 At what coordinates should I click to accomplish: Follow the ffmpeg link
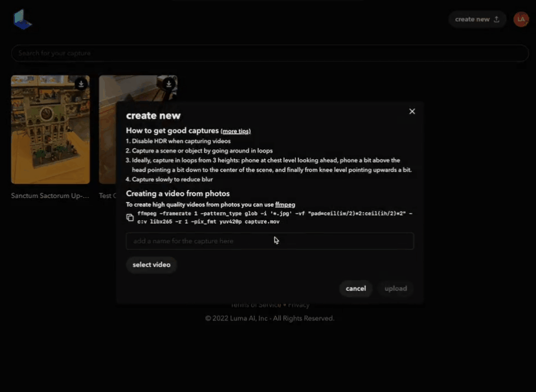point(285,204)
